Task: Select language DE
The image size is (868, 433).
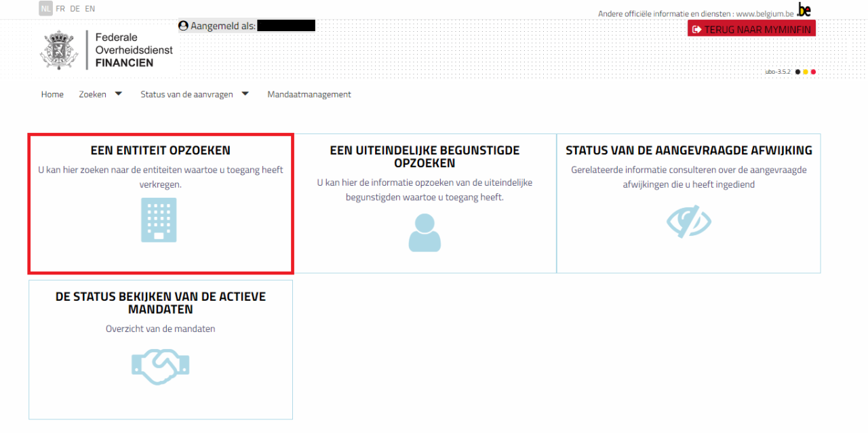Action: pyautogui.click(x=75, y=9)
